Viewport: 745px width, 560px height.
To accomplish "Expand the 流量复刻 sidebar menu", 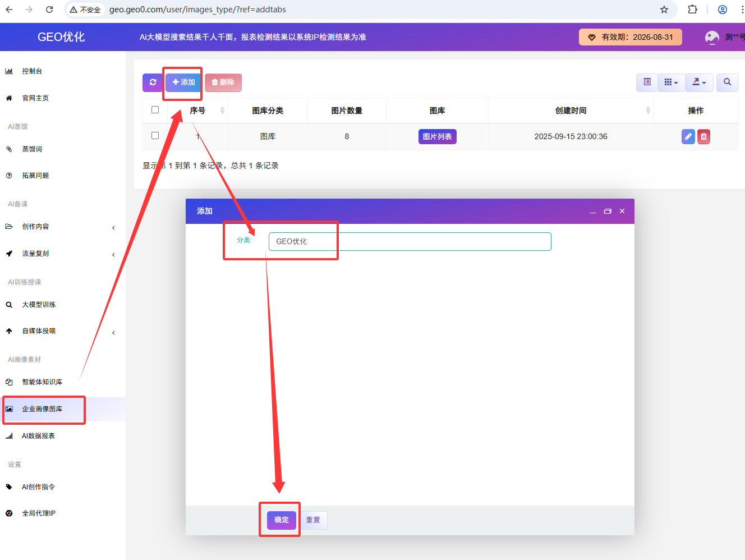I will coord(62,254).
